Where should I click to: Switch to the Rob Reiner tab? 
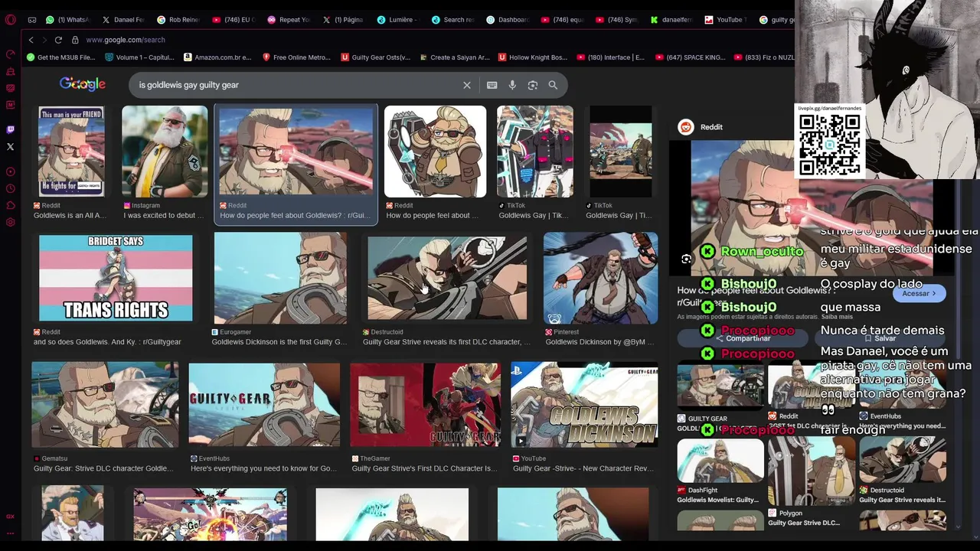tap(178, 20)
